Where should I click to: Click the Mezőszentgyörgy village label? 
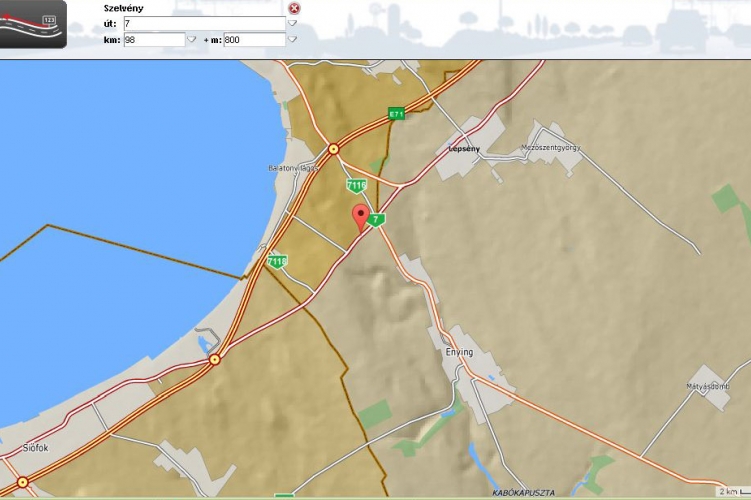tap(551, 149)
